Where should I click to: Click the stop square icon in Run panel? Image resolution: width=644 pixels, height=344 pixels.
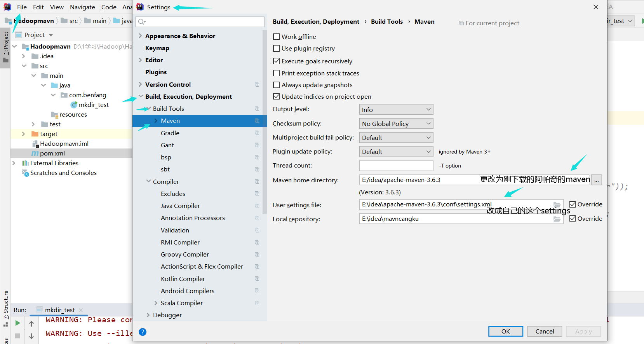click(x=17, y=336)
